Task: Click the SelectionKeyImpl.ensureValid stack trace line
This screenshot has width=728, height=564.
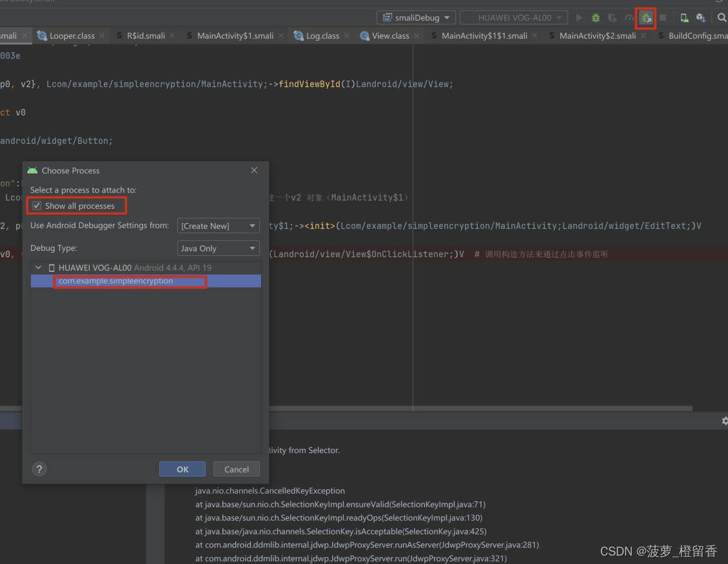Action: point(340,504)
